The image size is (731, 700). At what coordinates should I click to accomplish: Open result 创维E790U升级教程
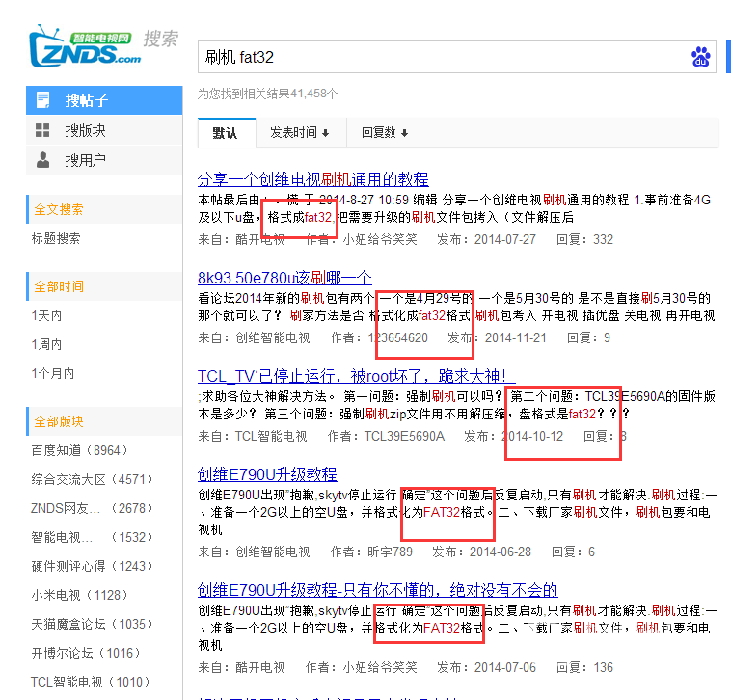tap(267, 474)
